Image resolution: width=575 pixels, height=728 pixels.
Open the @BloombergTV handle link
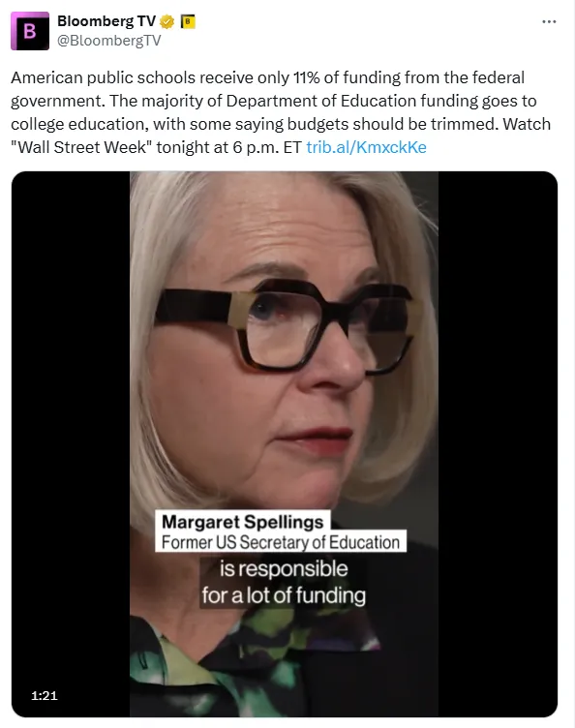[x=109, y=41]
